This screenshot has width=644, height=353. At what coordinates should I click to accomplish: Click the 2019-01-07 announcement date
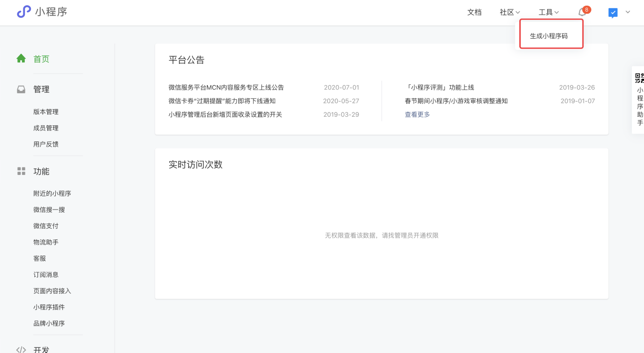pos(578,101)
